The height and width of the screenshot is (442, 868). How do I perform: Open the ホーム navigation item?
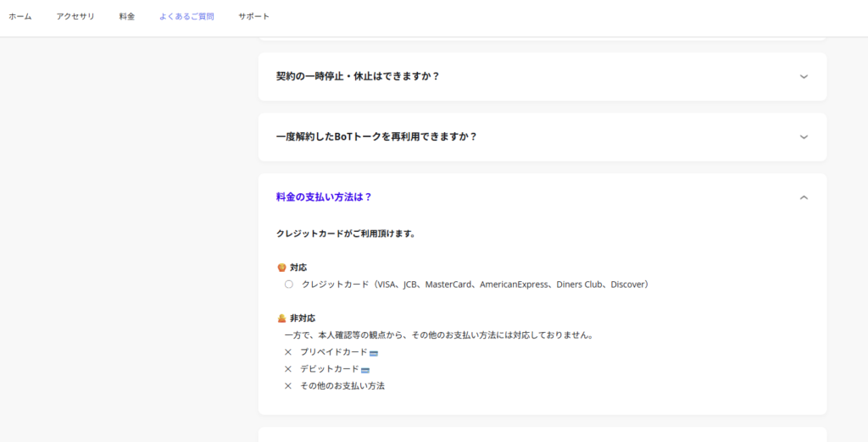pos(20,17)
